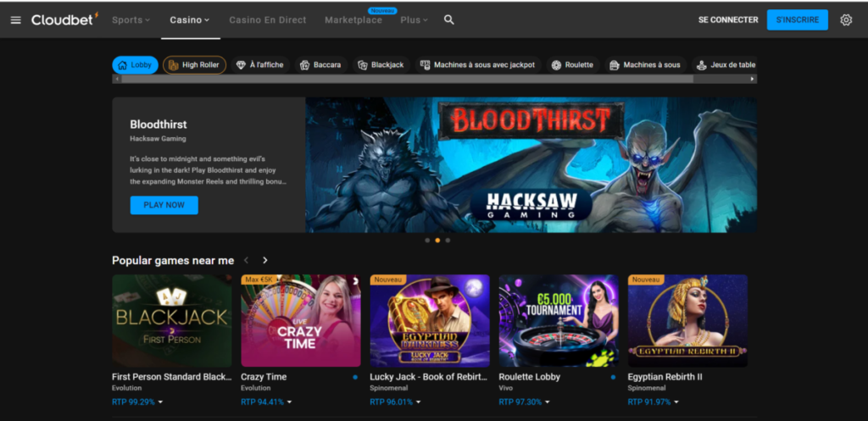This screenshot has width=868, height=421.
Task: Click Popular games near me heading
Action: coord(173,260)
